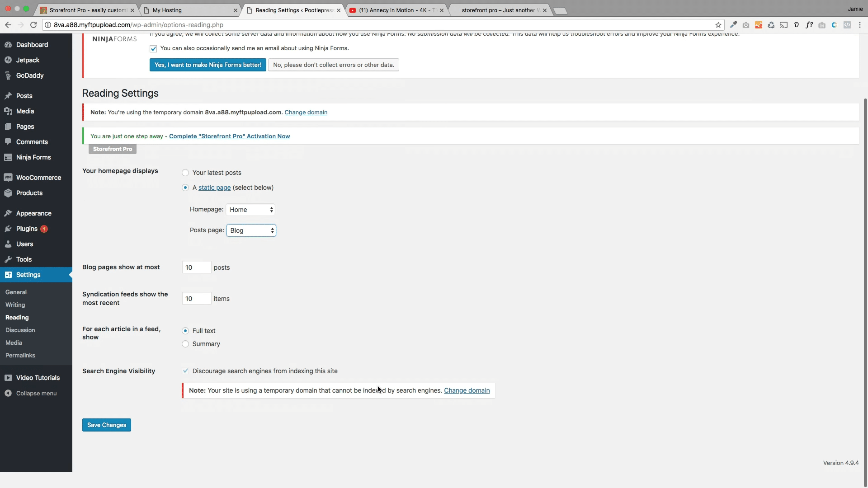Click the 'Jamie' profile name in Chrome

coord(855,9)
